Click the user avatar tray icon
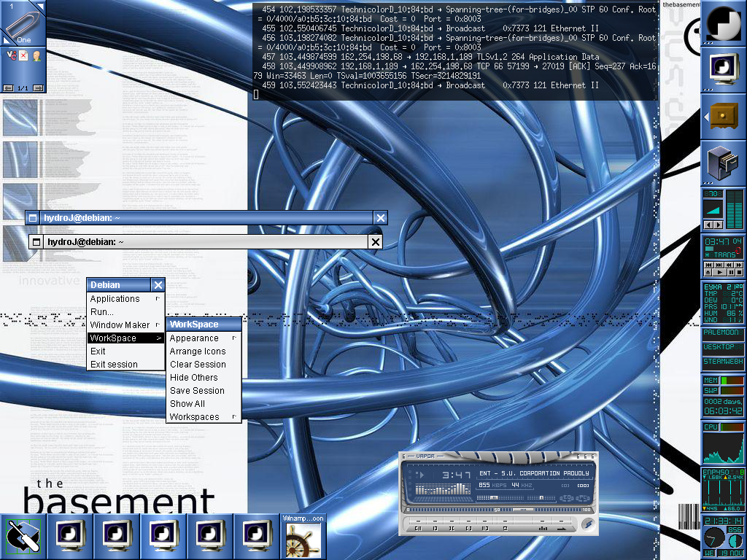 coord(35,56)
